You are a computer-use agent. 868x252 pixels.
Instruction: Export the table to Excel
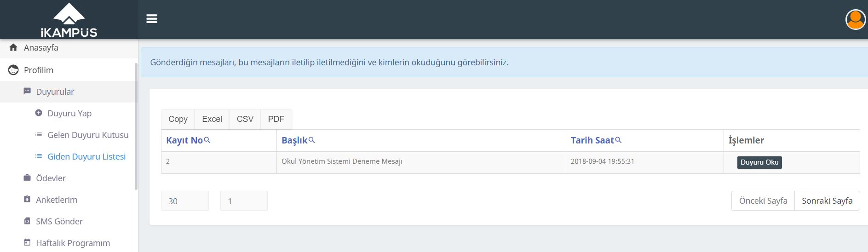(212, 119)
